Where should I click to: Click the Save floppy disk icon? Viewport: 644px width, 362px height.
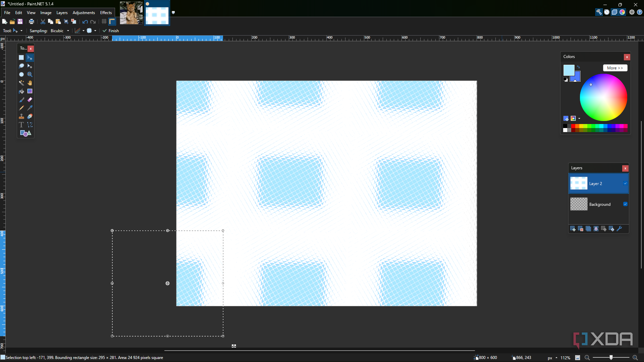[20, 21]
